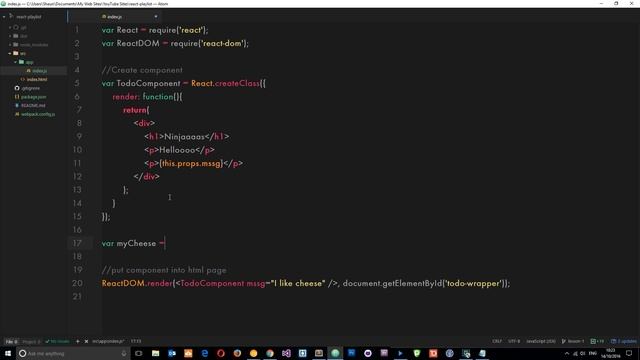This screenshot has height=360, width=640.
Task: Open webpack.config.js in the file tree
Action: (38, 114)
